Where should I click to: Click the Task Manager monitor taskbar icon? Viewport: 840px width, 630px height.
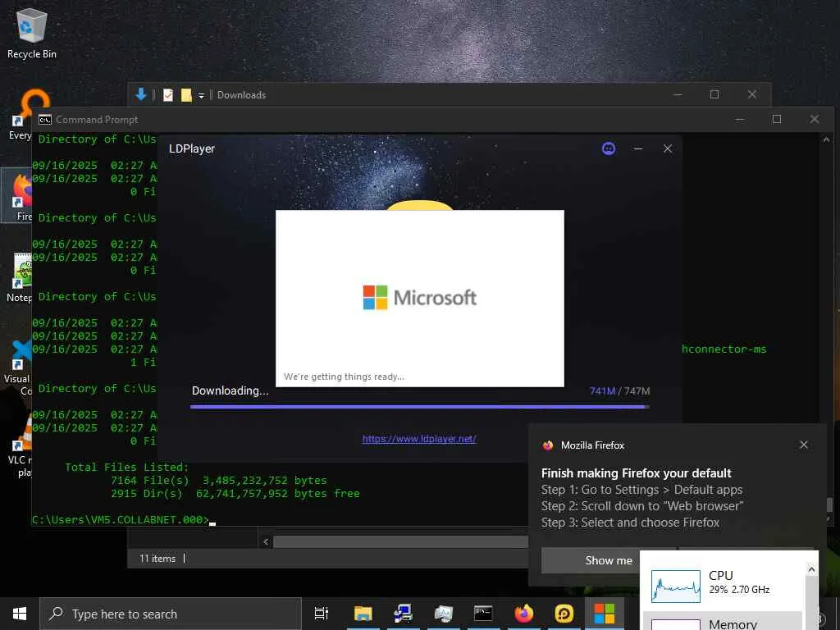[444, 614]
